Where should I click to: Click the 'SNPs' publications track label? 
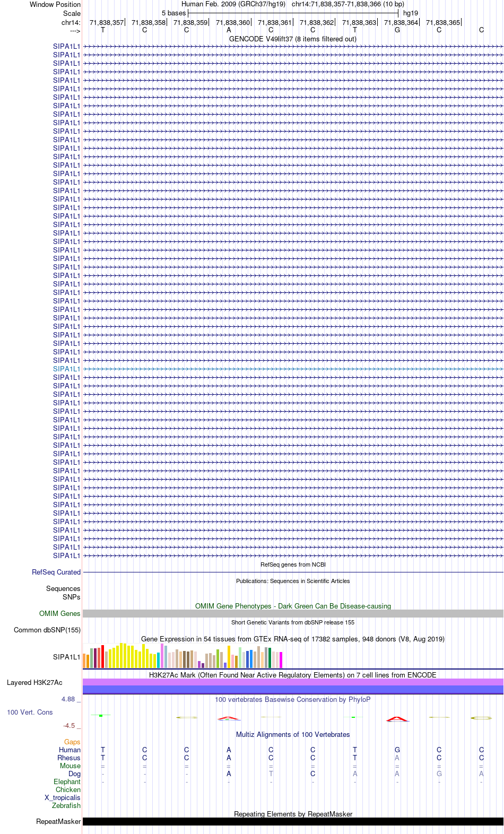click(x=72, y=597)
